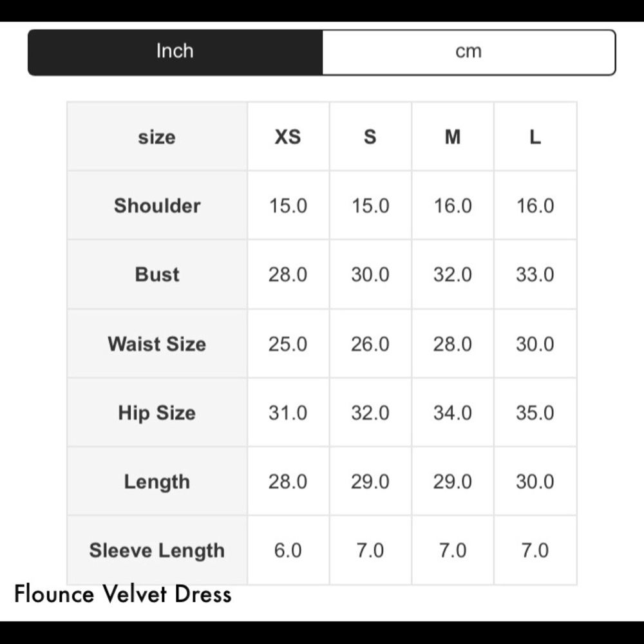Select the Inch measurement tab
Viewport: 644px width, 644px height.
click(175, 52)
